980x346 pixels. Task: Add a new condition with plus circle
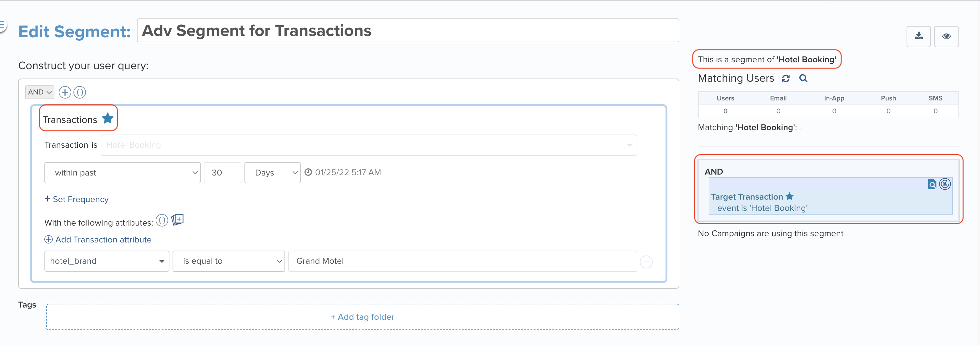click(65, 93)
